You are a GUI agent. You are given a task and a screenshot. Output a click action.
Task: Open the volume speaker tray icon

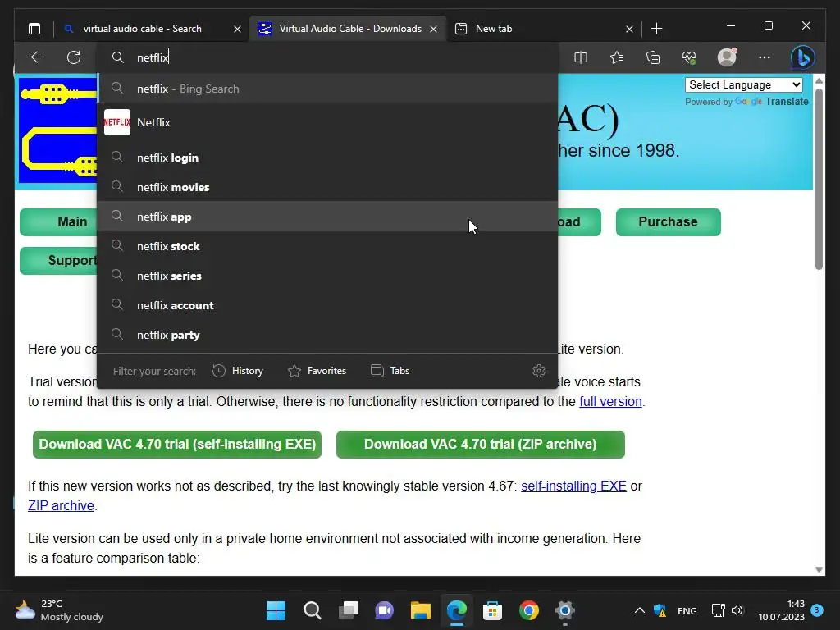click(x=737, y=610)
